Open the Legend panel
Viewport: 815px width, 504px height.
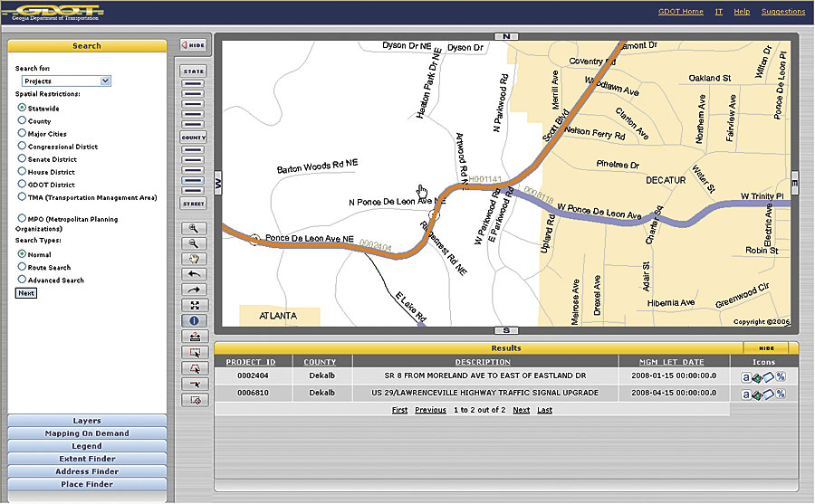pyautogui.click(x=87, y=446)
